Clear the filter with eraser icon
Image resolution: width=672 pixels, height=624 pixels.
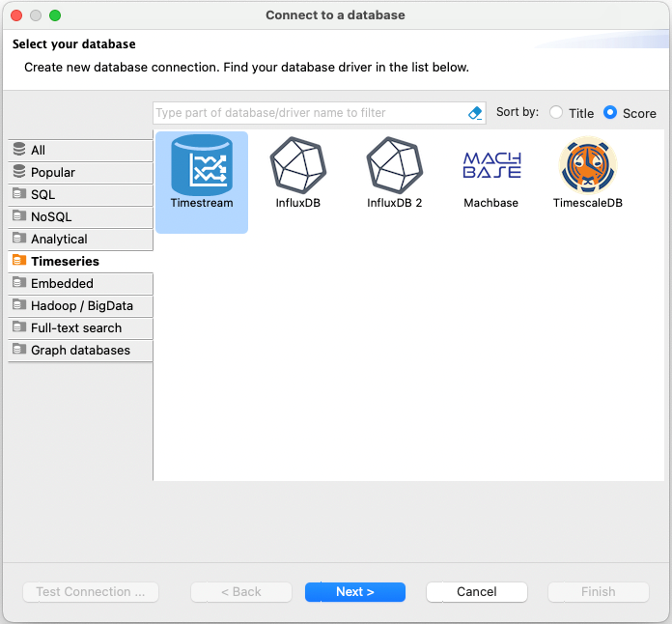[474, 113]
